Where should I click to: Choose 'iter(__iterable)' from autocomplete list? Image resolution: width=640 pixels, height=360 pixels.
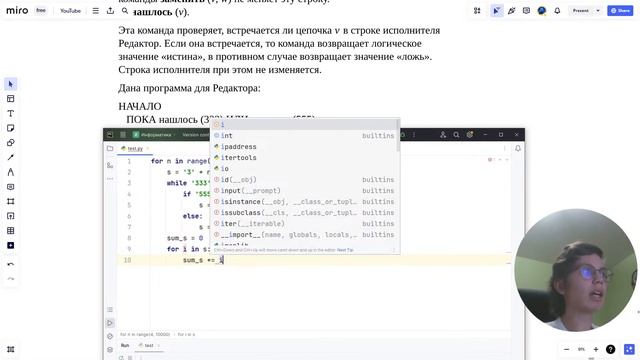[304, 224]
